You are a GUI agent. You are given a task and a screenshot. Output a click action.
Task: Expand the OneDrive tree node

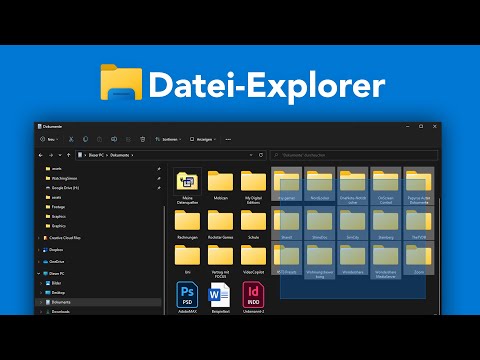(x=39, y=262)
